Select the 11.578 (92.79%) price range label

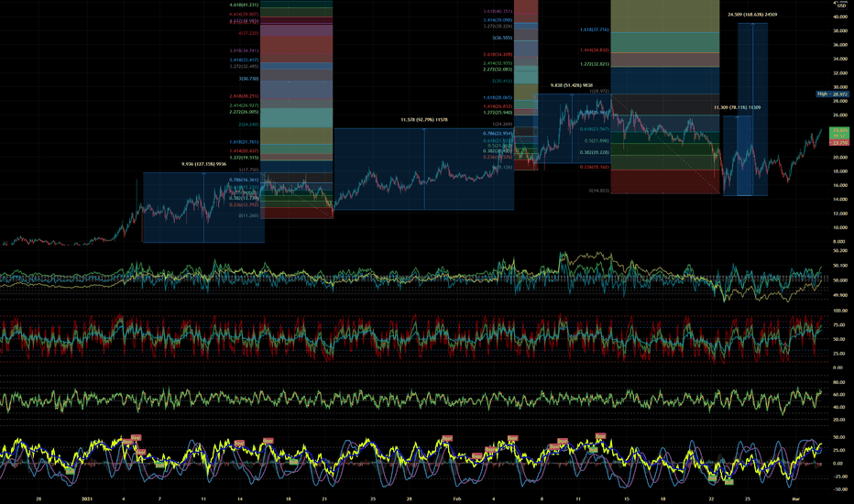423,119
